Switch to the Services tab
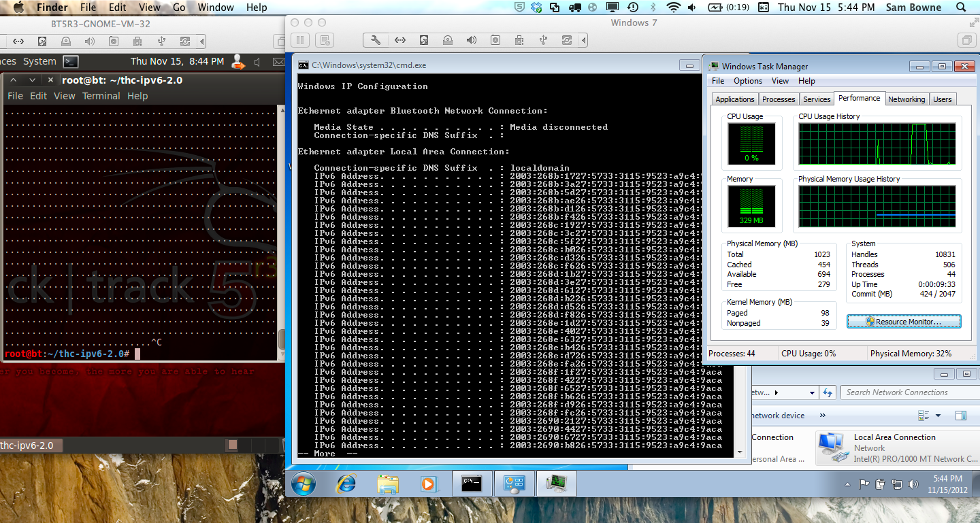The height and width of the screenshot is (523, 980). (817, 99)
